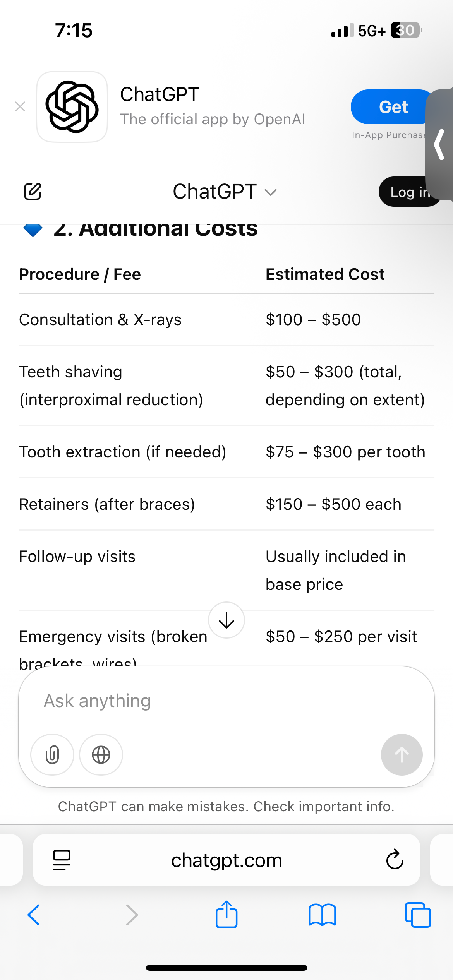Send message with up-arrow button
Screen dimensions: 453x980
point(402,754)
